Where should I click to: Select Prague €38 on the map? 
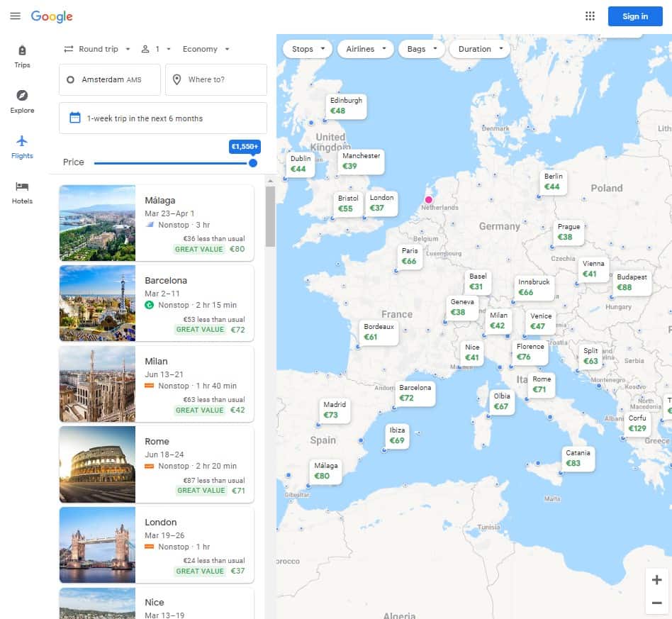pos(569,232)
